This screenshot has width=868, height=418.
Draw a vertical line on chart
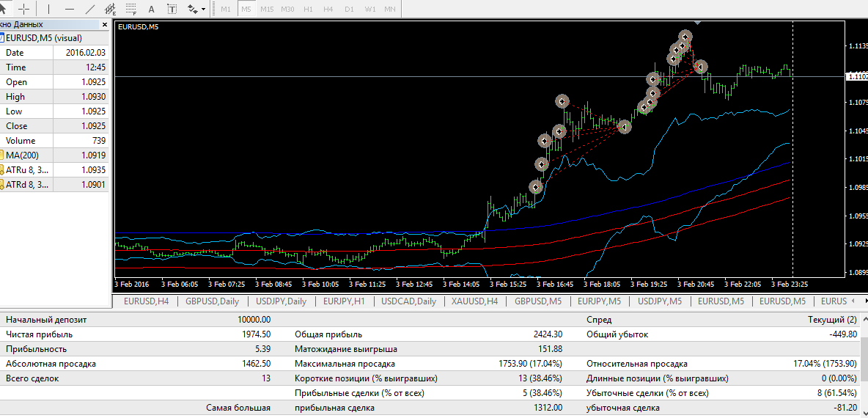[x=48, y=9]
